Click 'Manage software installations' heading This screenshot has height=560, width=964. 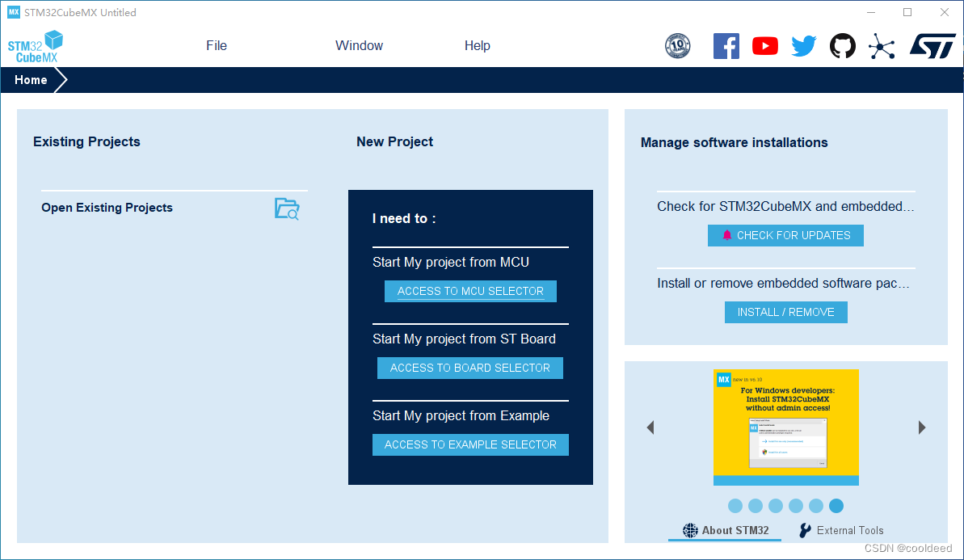[734, 142]
